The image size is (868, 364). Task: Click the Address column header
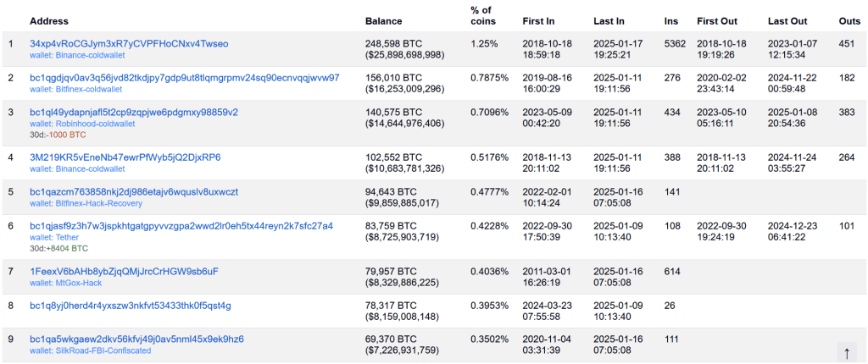click(x=49, y=21)
